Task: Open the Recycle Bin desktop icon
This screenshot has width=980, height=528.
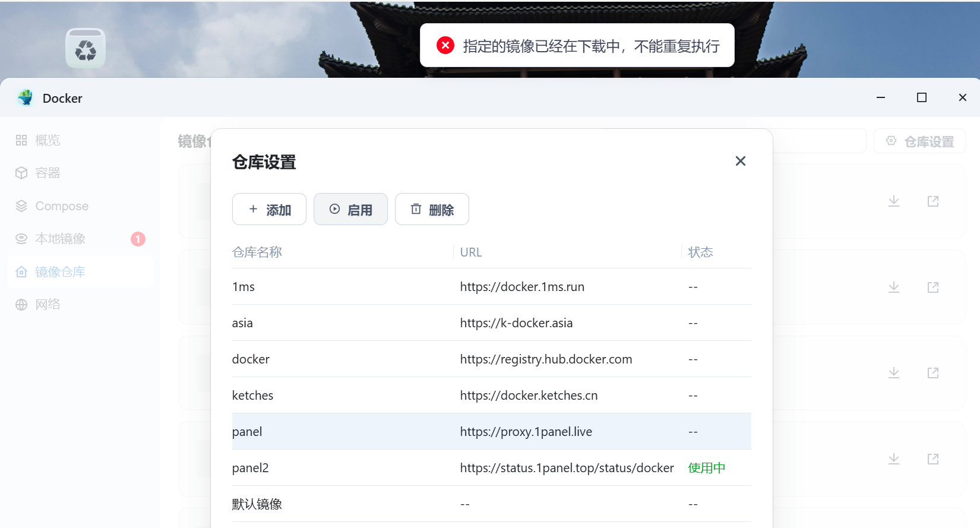Action: pos(86,48)
